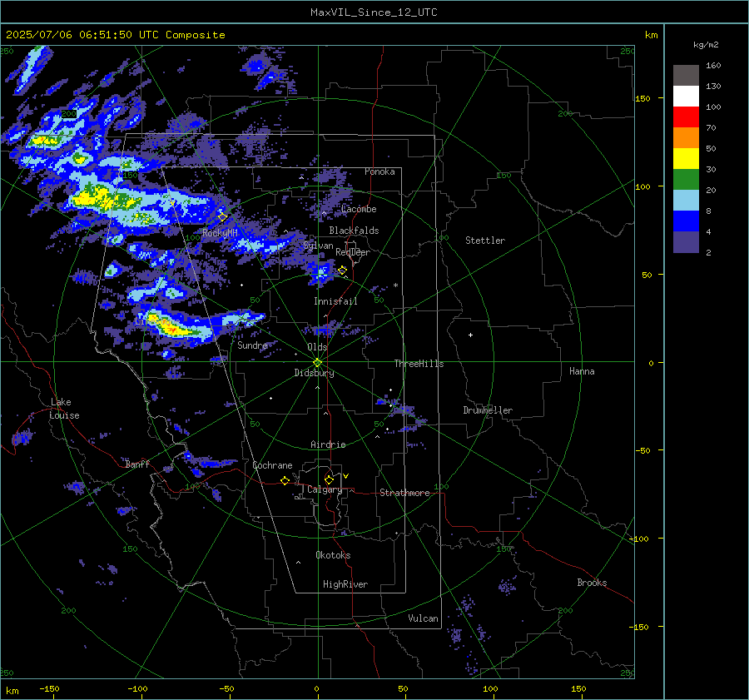Click the bright blue 8 legend swatch
Viewport: 749px width, 700px height.
[686, 221]
